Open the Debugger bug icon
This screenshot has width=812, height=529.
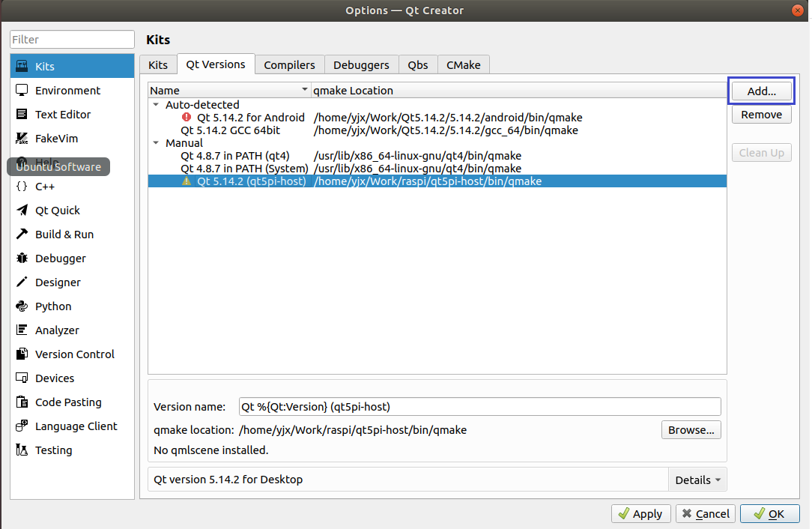[x=22, y=258]
